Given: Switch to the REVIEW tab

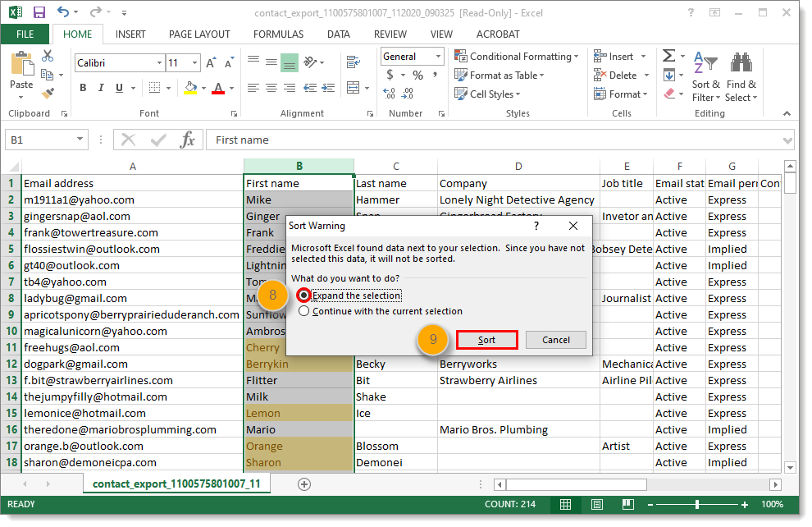Looking at the screenshot, I should pos(390,34).
